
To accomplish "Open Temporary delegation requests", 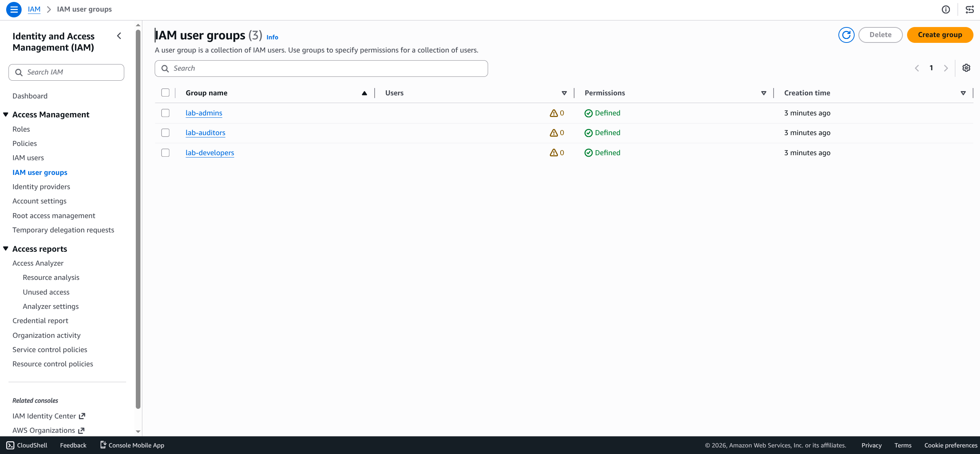I will (x=63, y=230).
